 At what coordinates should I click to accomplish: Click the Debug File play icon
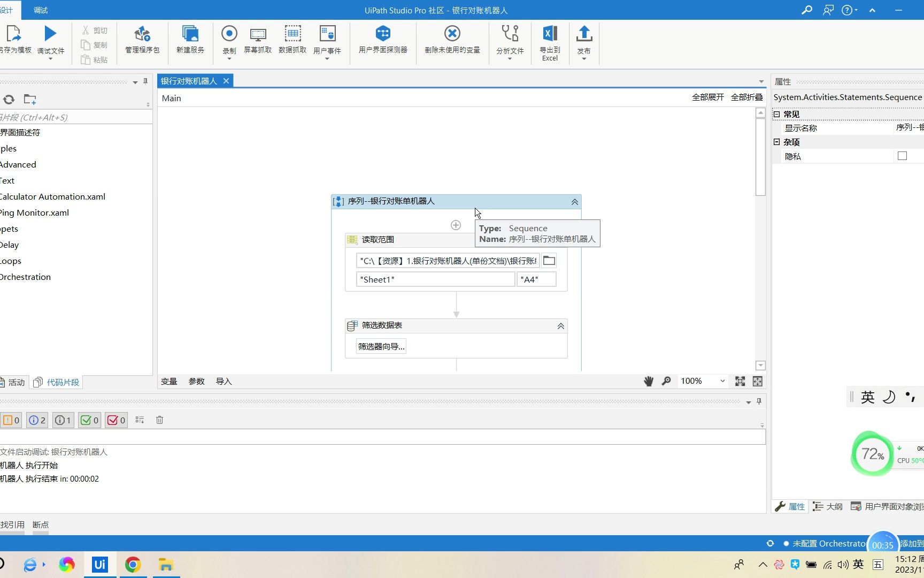click(x=50, y=34)
